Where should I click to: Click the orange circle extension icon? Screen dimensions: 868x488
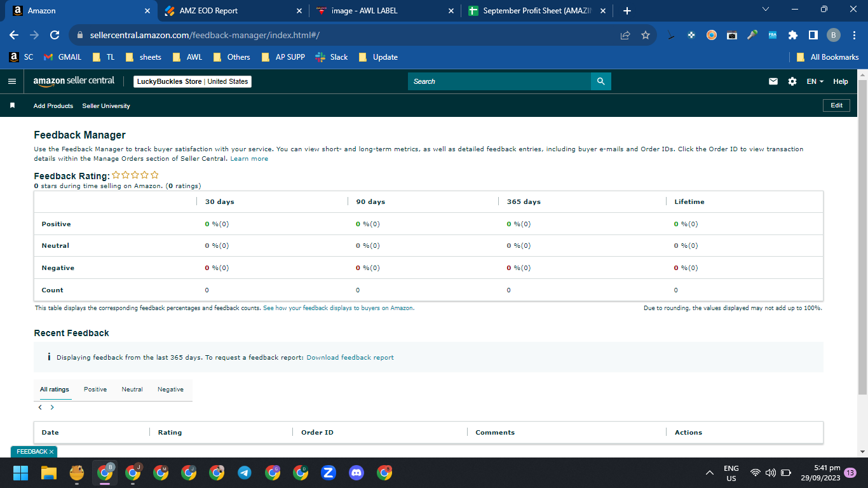(712, 35)
